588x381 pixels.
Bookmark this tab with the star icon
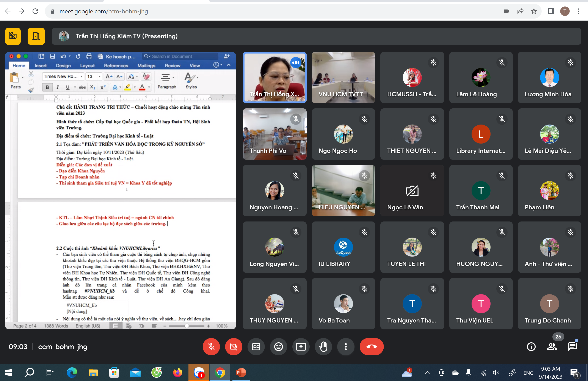pyautogui.click(x=534, y=11)
